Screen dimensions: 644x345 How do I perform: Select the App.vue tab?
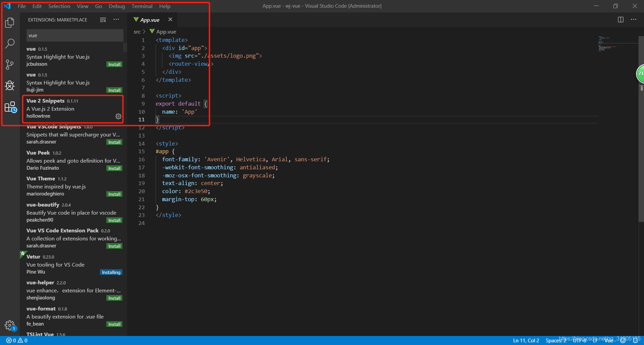click(x=150, y=19)
